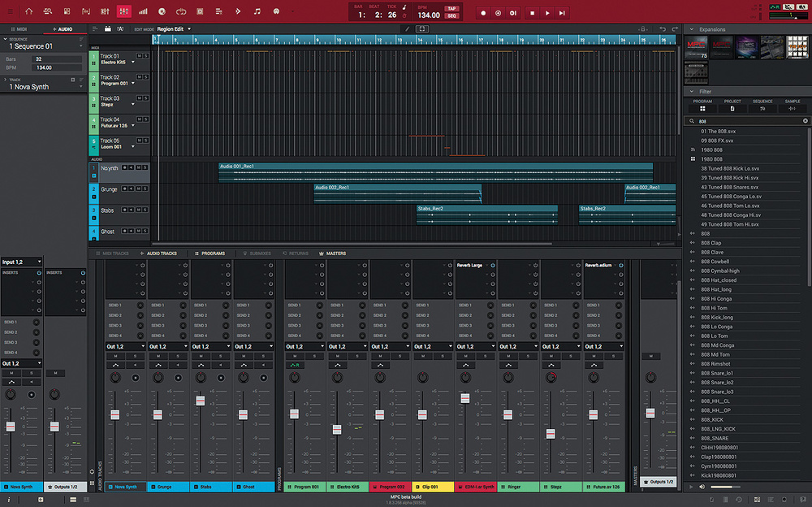
Task: Open the music note icon in the top toolbar
Action: click(x=257, y=11)
